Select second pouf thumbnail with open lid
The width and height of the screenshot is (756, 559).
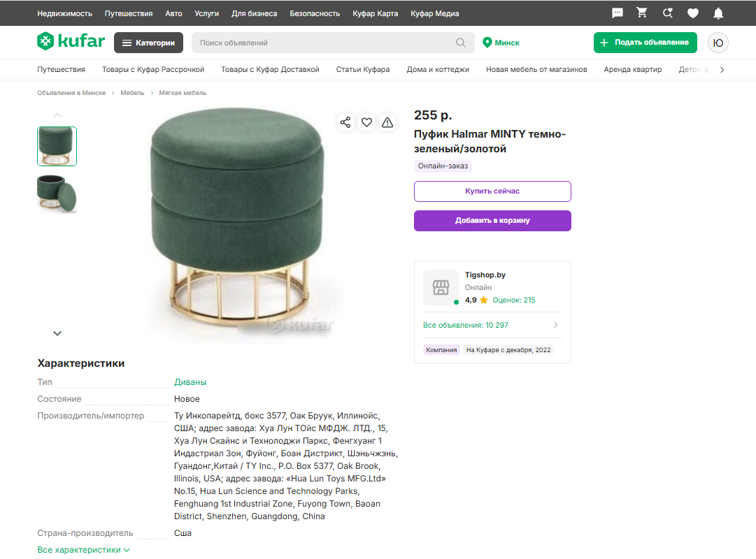(x=57, y=194)
